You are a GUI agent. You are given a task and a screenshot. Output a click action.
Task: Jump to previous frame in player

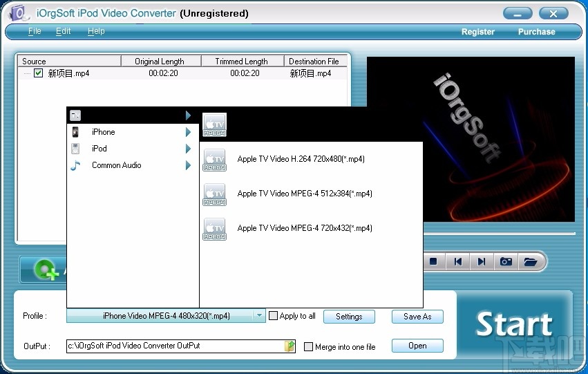click(x=458, y=261)
